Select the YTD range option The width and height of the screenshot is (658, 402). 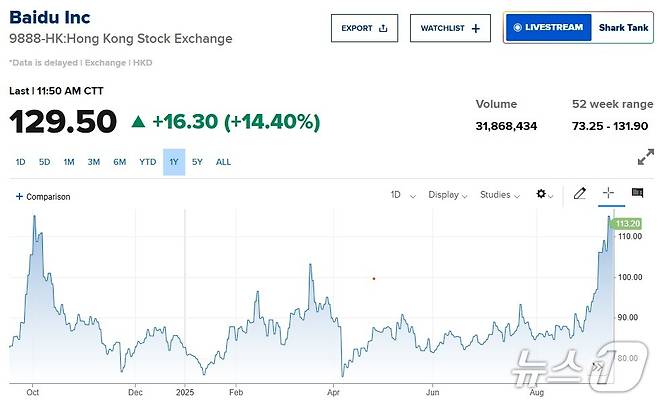coord(147,162)
